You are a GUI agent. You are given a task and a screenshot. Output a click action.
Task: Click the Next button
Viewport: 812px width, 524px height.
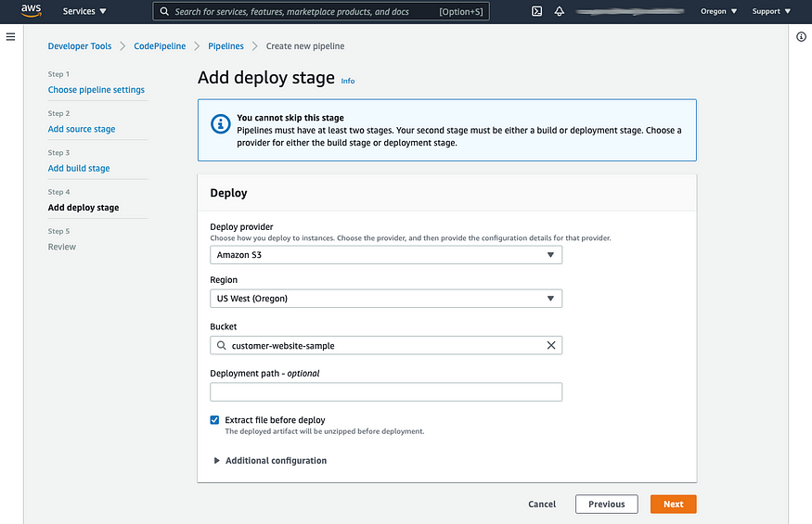click(x=673, y=504)
